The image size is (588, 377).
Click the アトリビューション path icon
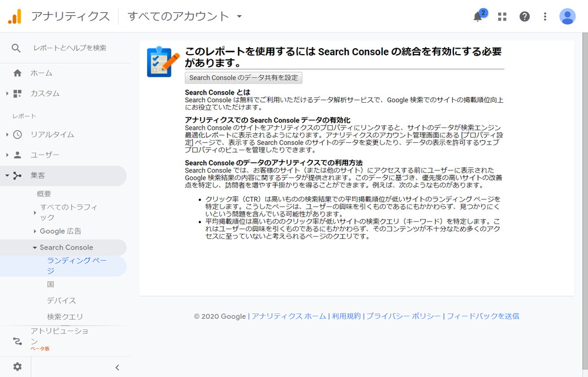[x=17, y=341]
